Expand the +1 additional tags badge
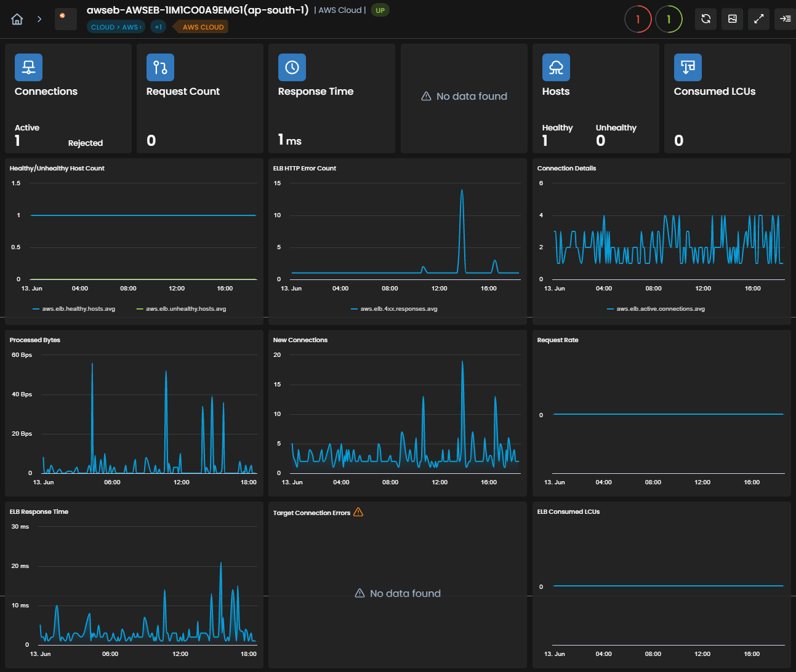 click(x=158, y=27)
